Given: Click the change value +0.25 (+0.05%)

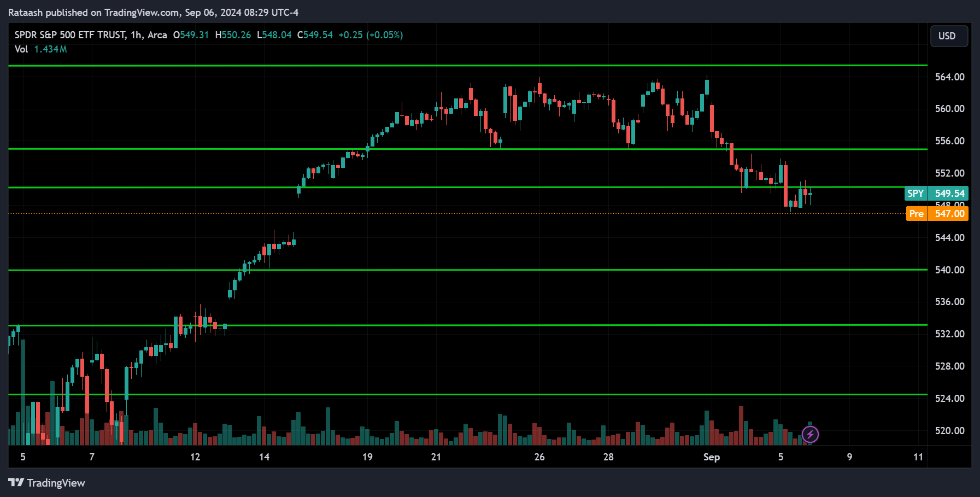Looking at the screenshot, I should tap(371, 35).
